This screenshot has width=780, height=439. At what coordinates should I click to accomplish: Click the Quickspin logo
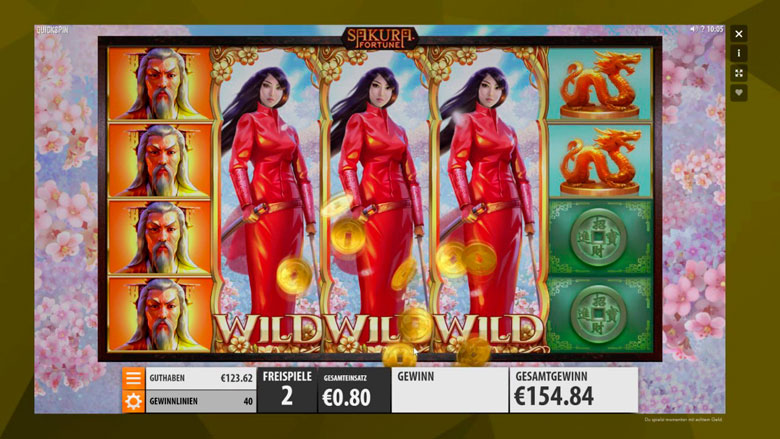click(52, 30)
